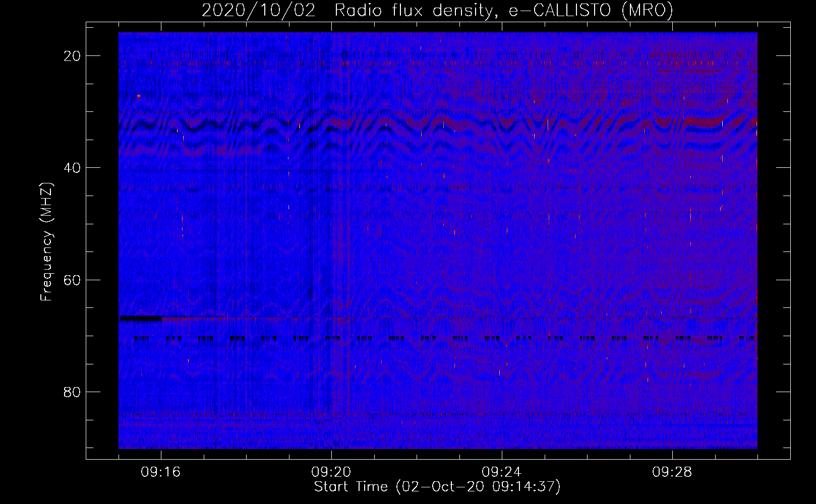Click the solid black band near 67 MHz
The height and width of the screenshot is (504, 816).
coord(140,318)
